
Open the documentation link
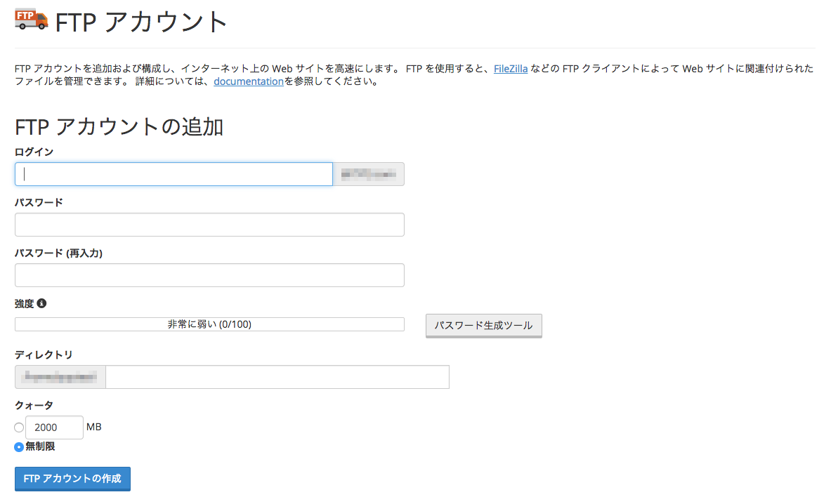click(x=249, y=81)
